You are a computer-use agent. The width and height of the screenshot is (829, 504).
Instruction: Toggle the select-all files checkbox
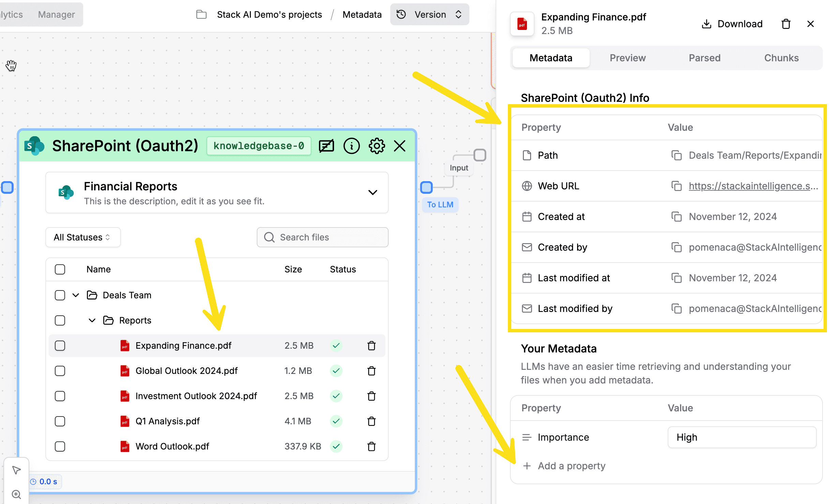[x=60, y=269]
